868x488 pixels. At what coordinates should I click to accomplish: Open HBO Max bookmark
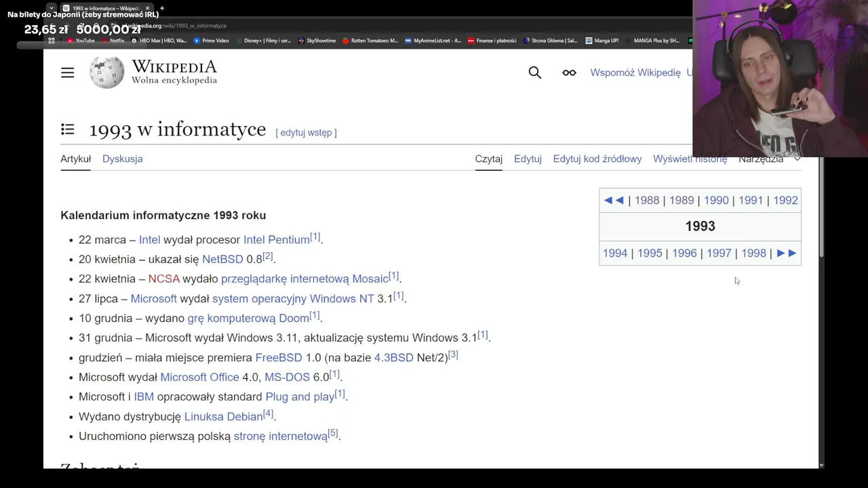159,41
